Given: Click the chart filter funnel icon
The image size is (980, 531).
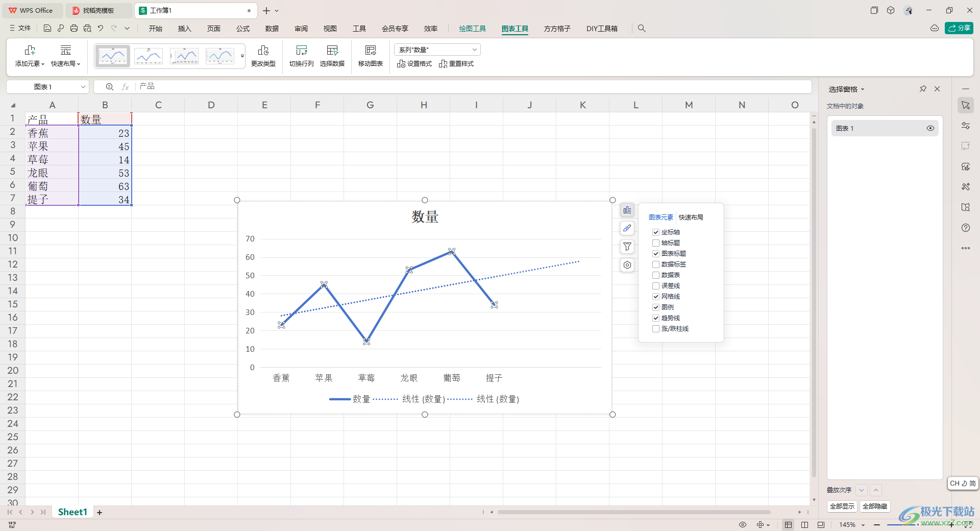Looking at the screenshot, I should (x=627, y=247).
